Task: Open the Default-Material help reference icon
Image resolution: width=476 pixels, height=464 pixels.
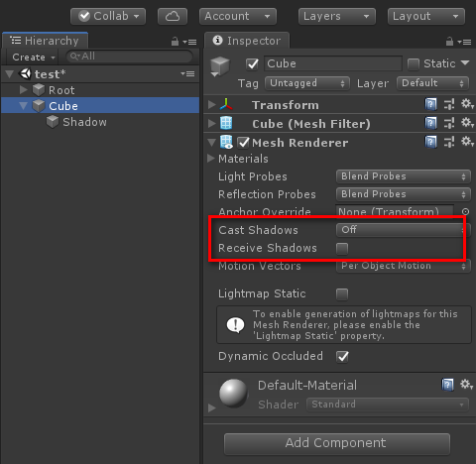Action: (x=447, y=385)
